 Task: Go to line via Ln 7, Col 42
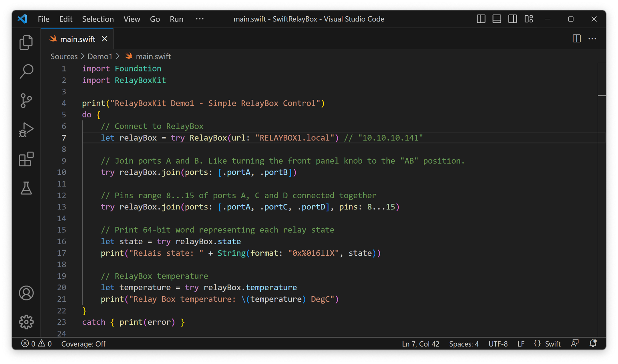point(421,344)
